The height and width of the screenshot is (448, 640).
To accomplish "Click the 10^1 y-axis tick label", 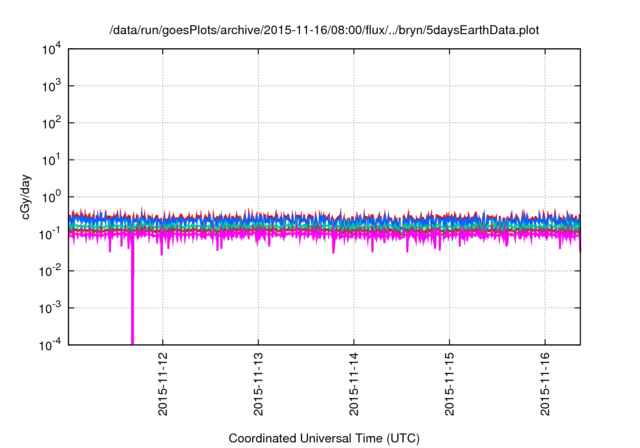I will coord(51,161).
